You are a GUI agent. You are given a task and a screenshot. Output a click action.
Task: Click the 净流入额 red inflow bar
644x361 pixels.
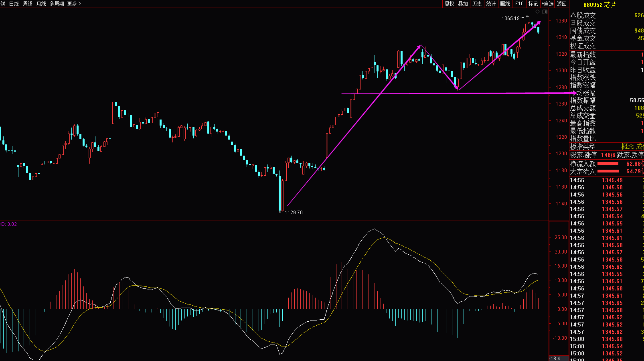[608, 164]
